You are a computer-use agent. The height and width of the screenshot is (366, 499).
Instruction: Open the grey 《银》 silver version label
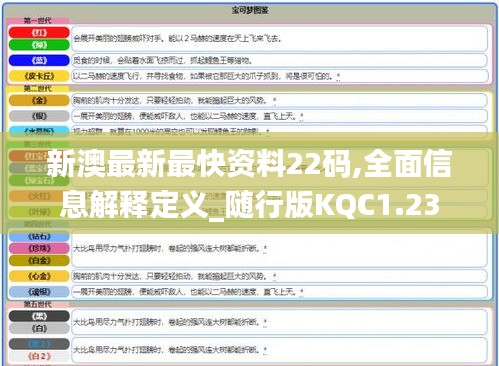pyautogui.click(x=39, y=116)
